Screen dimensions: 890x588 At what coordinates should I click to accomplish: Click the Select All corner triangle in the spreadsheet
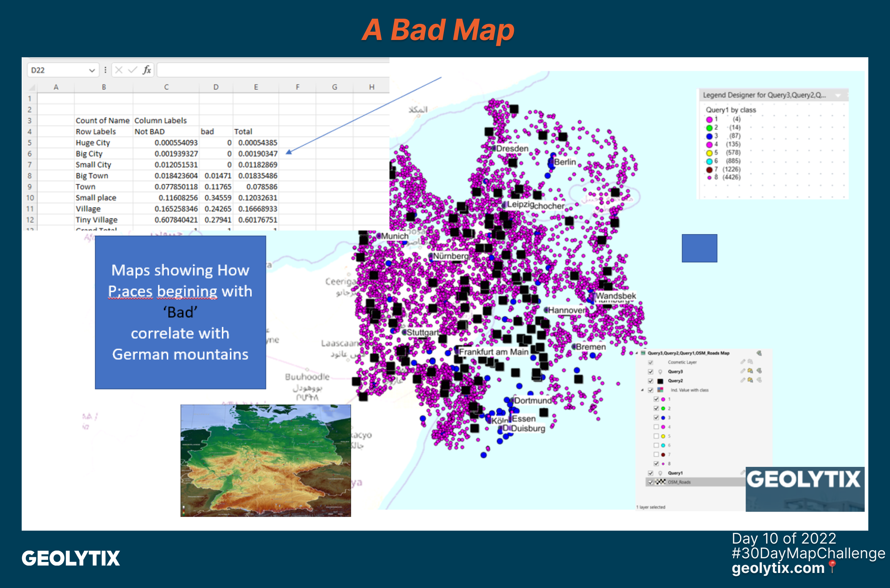point(32,87)
